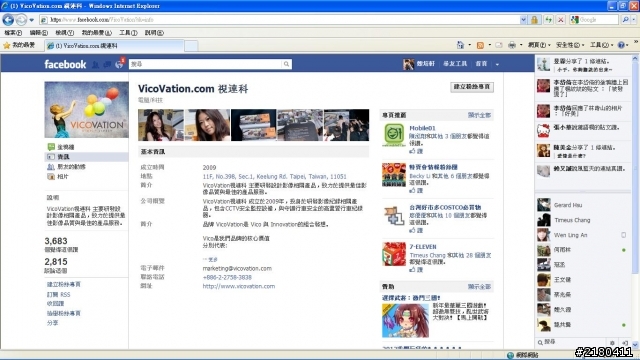Open the recent pages dropdown arrow
Image resolution: width=640 pixels, height=360 pixels.
[31, 20]
